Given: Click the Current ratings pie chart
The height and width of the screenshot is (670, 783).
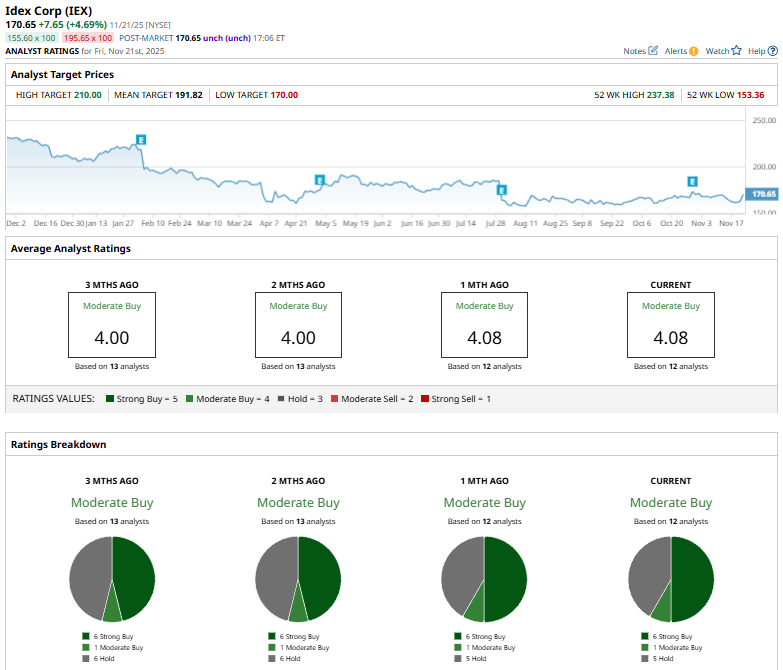Looking at the screenshot, I should pos(671,579).
